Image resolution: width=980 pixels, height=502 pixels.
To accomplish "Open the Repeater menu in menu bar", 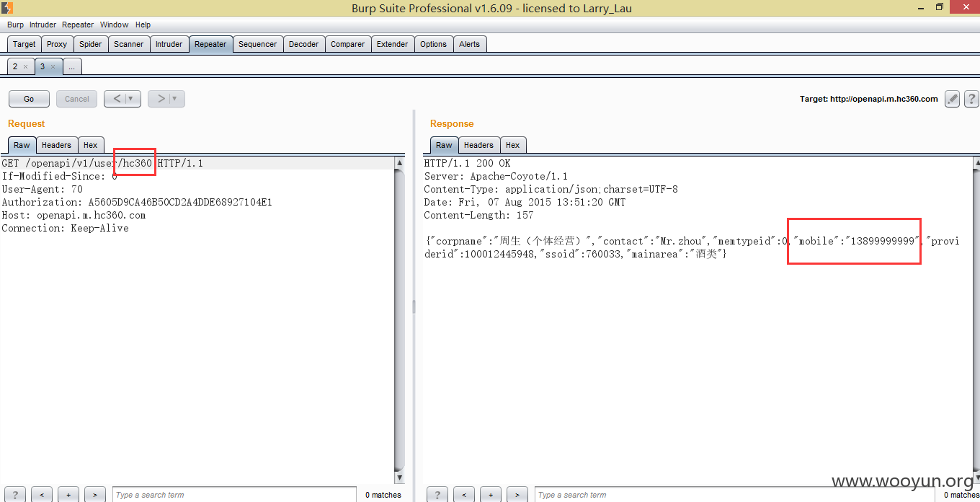I will [x=78, y=25].
